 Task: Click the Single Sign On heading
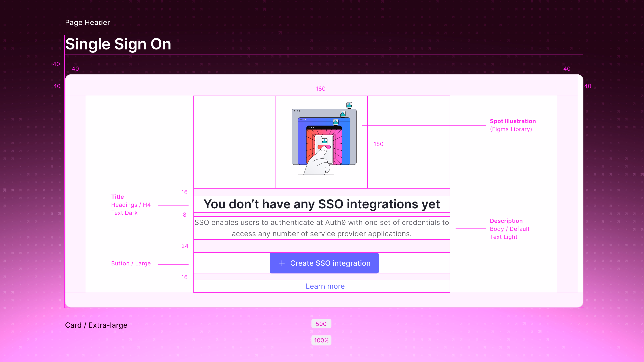[x=118, y=44]
